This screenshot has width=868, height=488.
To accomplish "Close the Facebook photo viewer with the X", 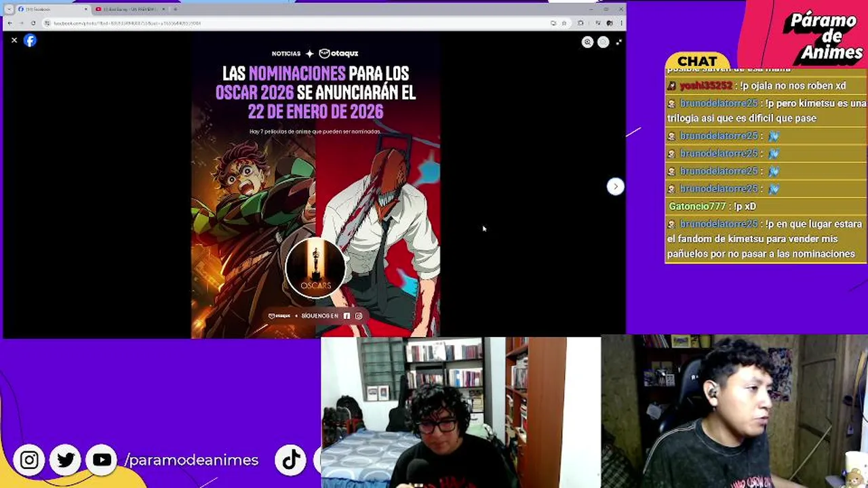I will point(14,41).
